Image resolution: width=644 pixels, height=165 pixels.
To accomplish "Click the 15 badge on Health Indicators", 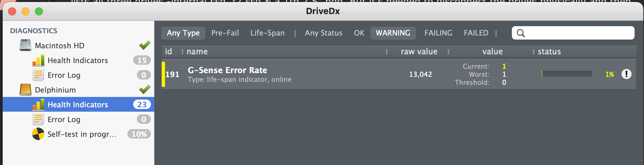I will (x=142, y=60).
